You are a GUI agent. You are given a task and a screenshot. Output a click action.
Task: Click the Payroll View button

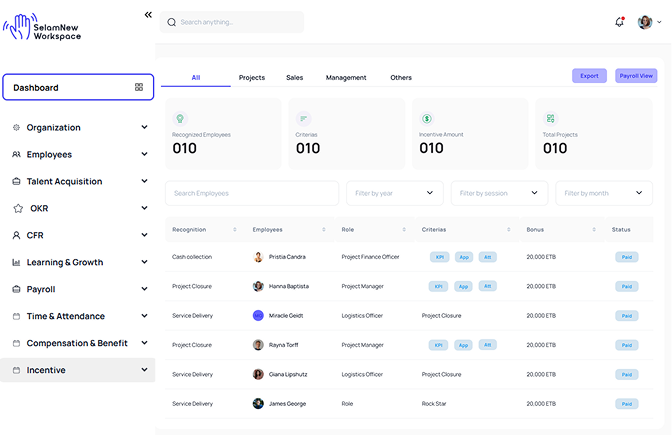tap(636, 76)
